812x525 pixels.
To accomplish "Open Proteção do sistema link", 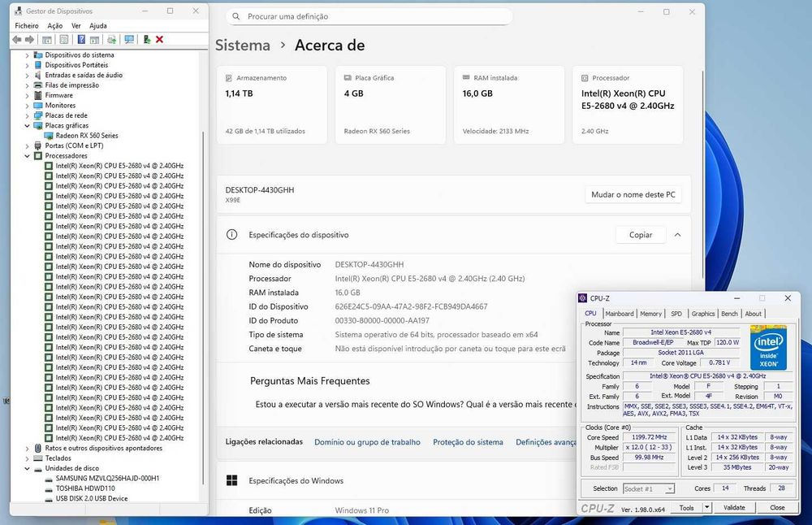I will [469, 442].
